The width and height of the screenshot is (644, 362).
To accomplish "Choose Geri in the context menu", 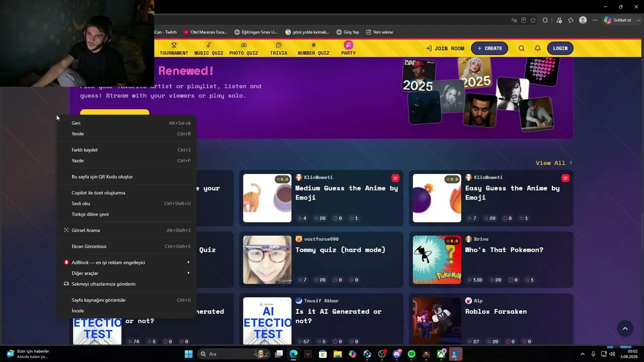I will click(x=127, y=123).
